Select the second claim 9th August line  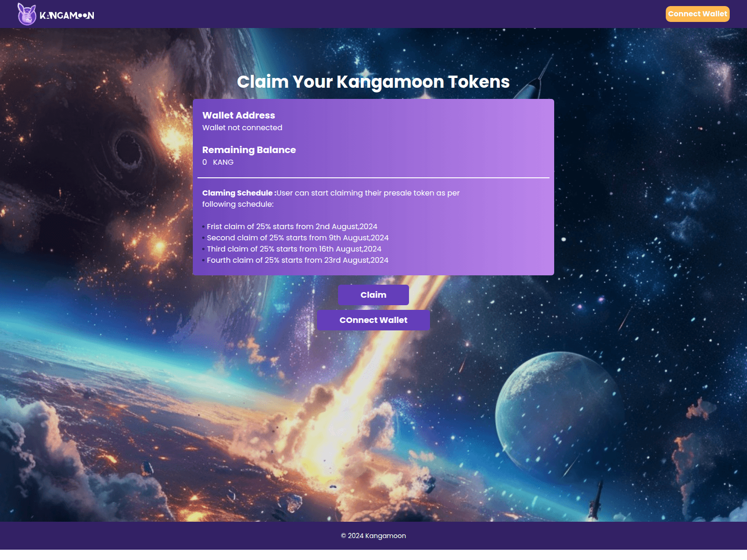point(297,238)
